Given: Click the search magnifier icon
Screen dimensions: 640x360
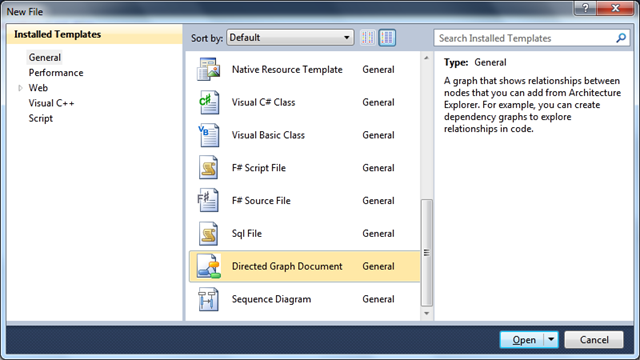Looking at the screenshot, I should [x=621, y=38].
